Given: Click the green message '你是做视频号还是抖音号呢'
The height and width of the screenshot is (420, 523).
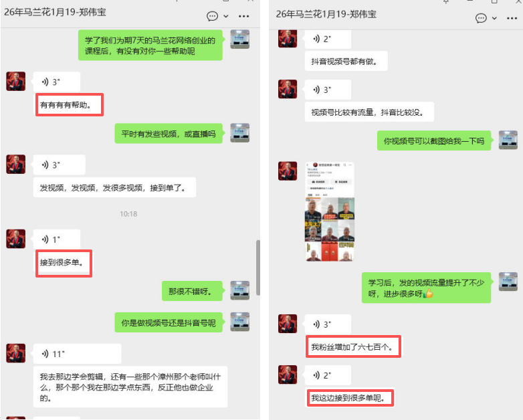Looking at the screenshot, I should pyautogui.click(x=169, y=322).
